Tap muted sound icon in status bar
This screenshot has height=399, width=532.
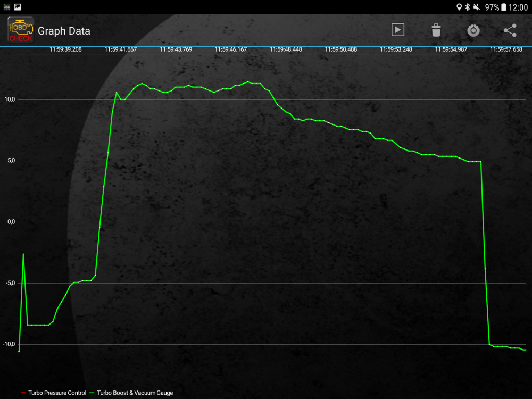pyautogui.click(x=477, y=7)
